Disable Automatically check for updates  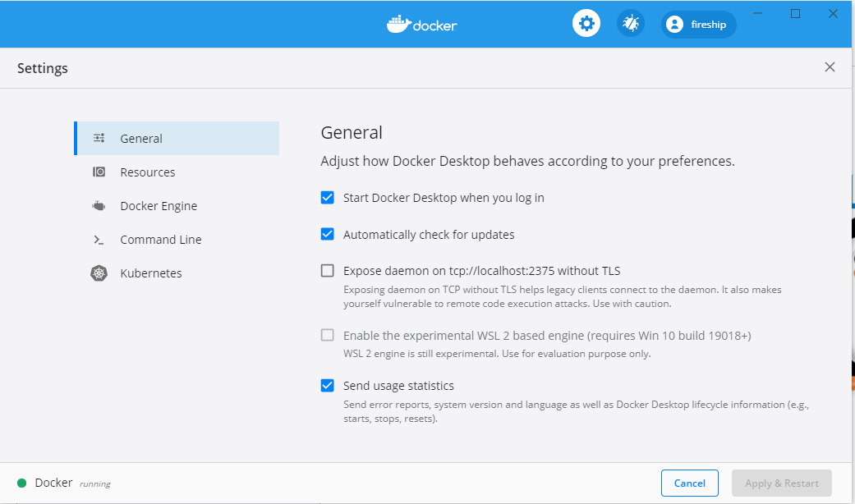point(328,234)
